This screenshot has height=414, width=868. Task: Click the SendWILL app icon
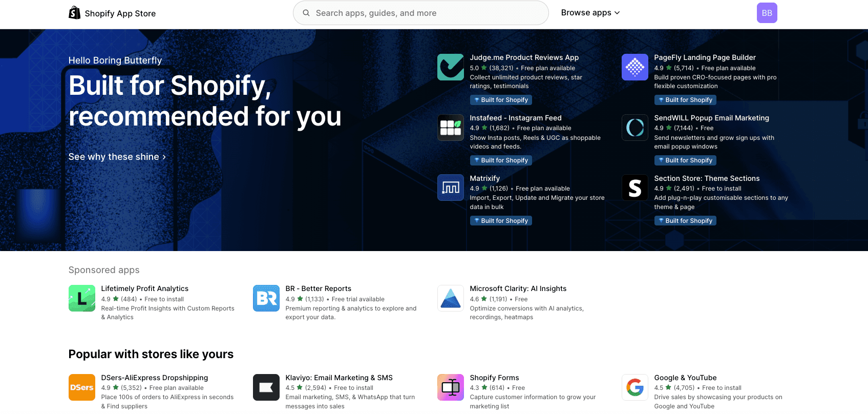635,128
